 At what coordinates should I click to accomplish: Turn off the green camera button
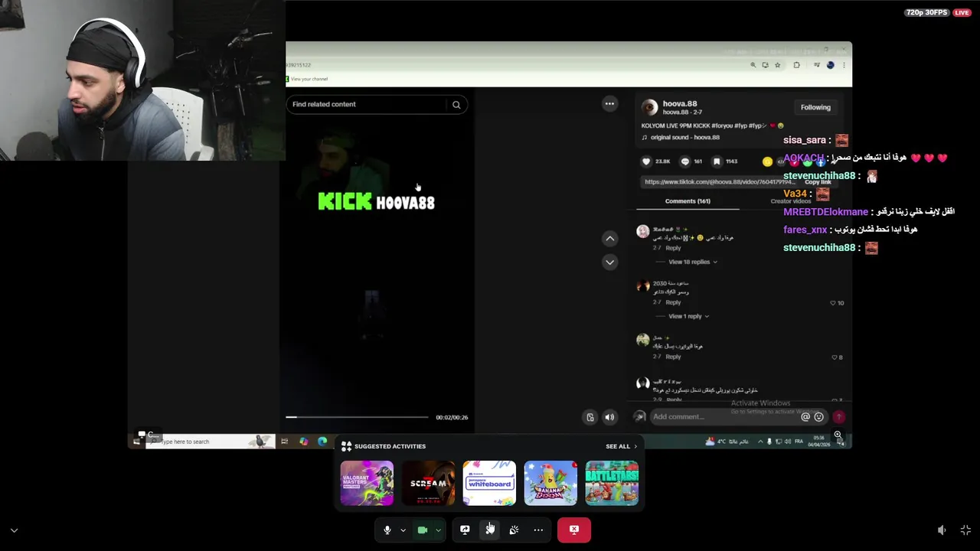(x=423, y=530)
